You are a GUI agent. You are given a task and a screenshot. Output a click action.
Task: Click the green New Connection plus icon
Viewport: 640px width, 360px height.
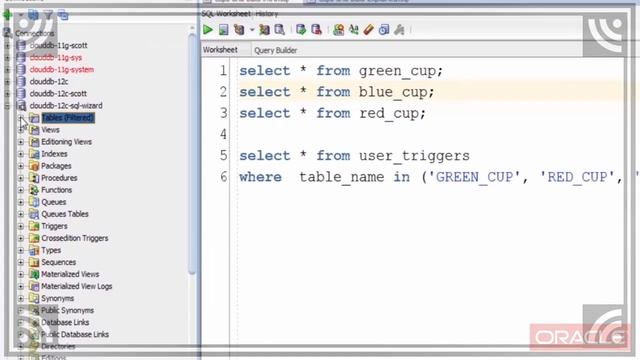pos(7,16)
